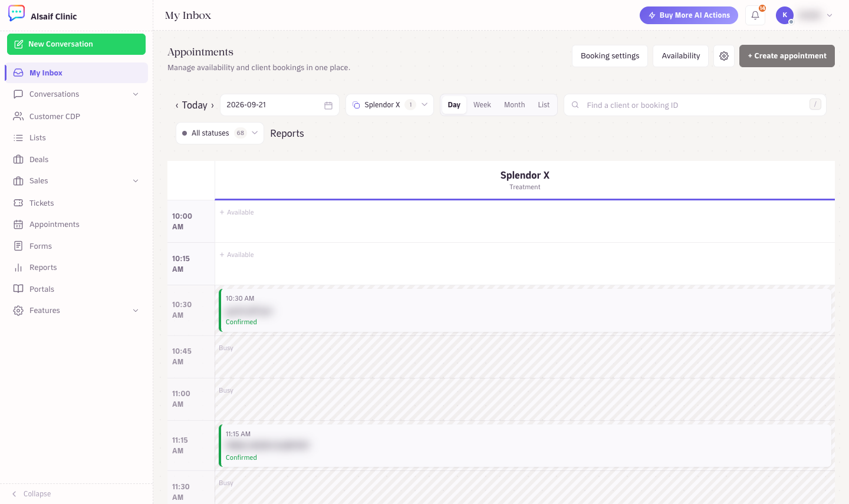Click Buy More AI Actions button
The image size is (849, 504).
(689, 15)
